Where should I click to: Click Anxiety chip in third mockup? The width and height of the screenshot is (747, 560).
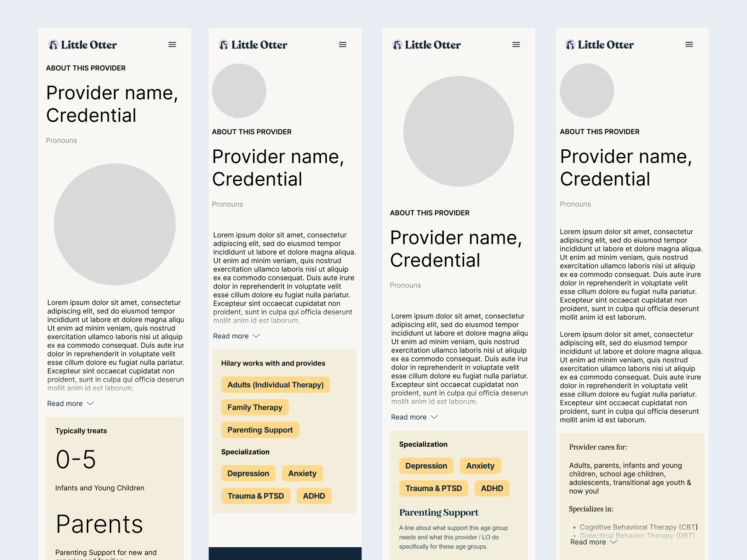pos(480,466)
